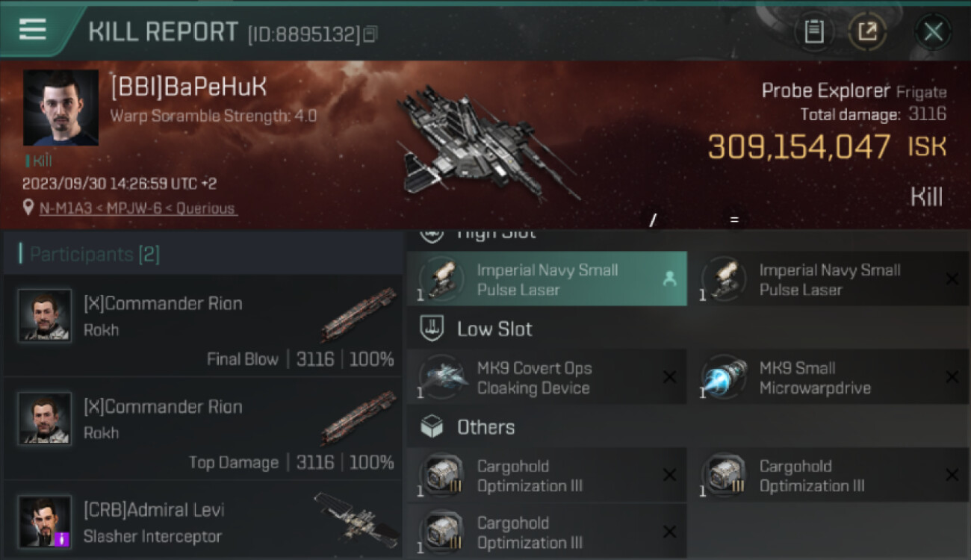Viewport: 971px width, 560px height.
Task: Select Commander Rion Top Damage entry
Action: click(x=203, y=429)
